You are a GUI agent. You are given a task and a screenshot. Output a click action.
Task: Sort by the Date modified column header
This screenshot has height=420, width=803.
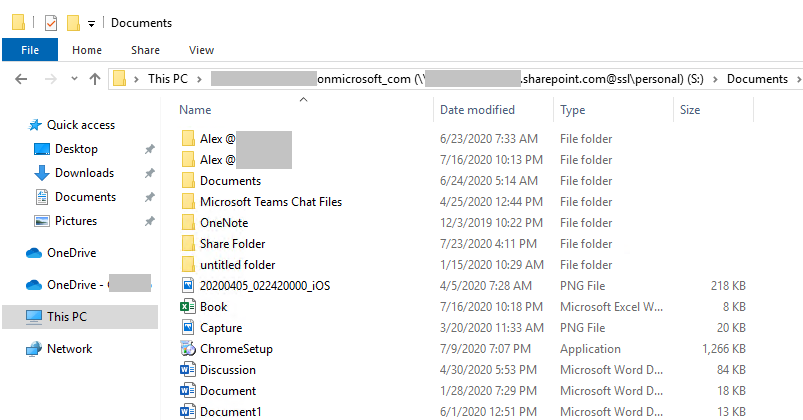477,110
